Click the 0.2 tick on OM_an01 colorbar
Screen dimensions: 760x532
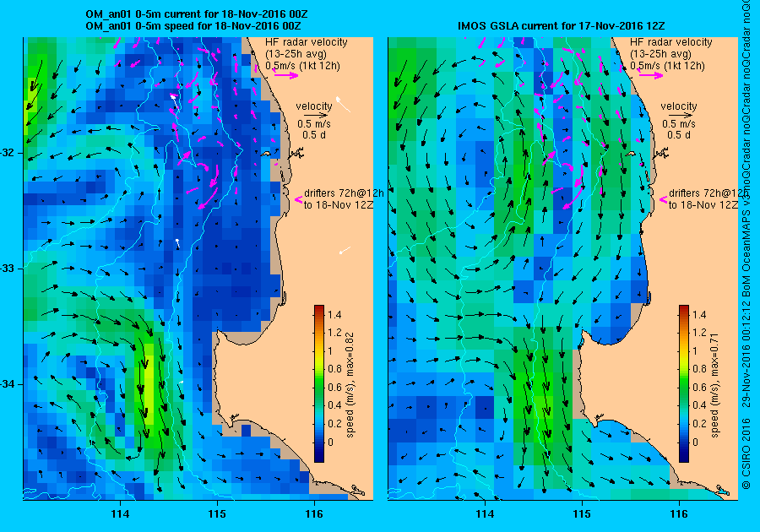[334, 423]
